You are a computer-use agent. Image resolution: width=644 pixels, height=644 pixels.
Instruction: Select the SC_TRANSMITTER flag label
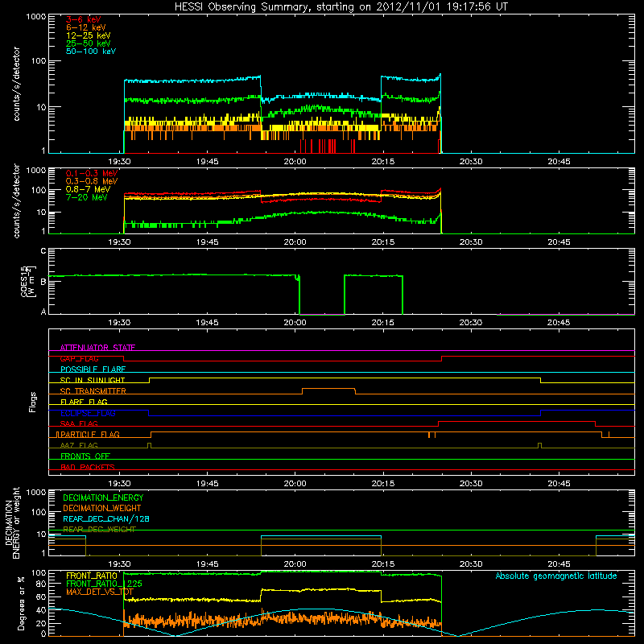[x=93, y=391]
